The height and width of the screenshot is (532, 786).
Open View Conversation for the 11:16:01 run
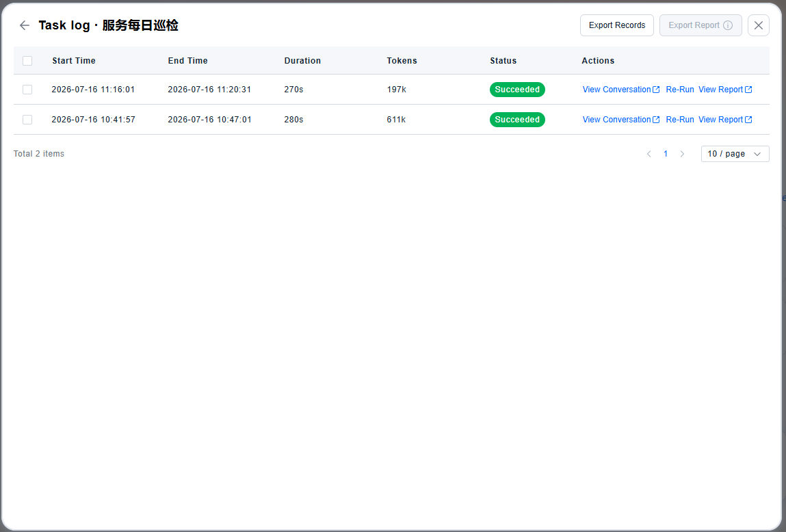(620, 90)
